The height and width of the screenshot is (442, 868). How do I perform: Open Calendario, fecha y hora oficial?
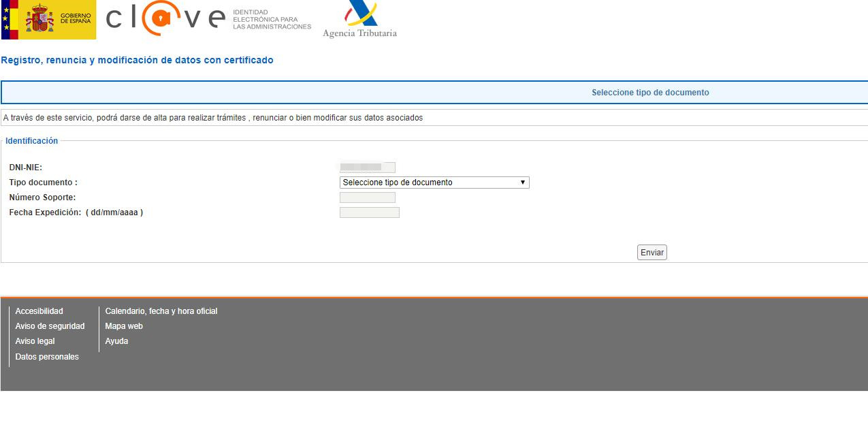[x=161, y=311]
